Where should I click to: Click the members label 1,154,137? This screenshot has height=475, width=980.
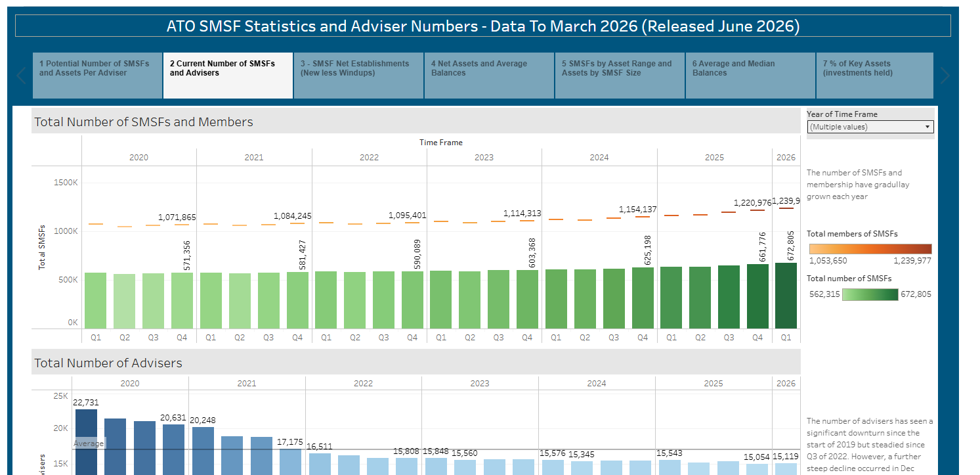[638, 210]
